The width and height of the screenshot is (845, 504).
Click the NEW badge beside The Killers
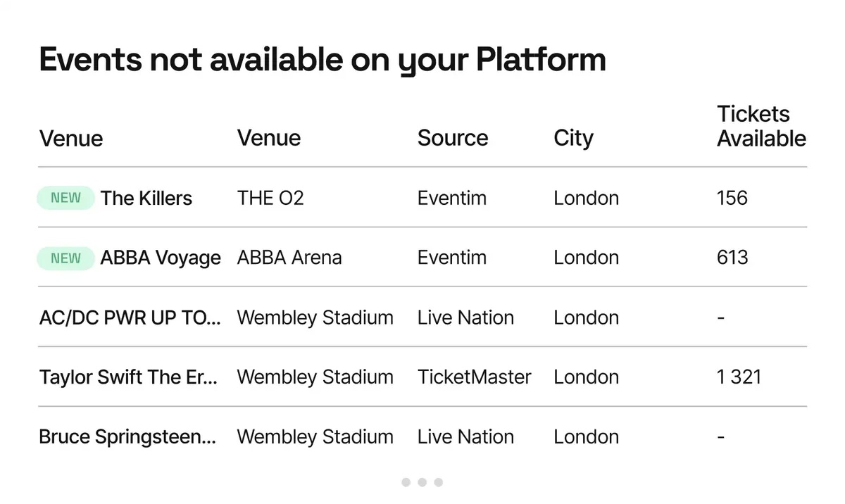(65, 199)
